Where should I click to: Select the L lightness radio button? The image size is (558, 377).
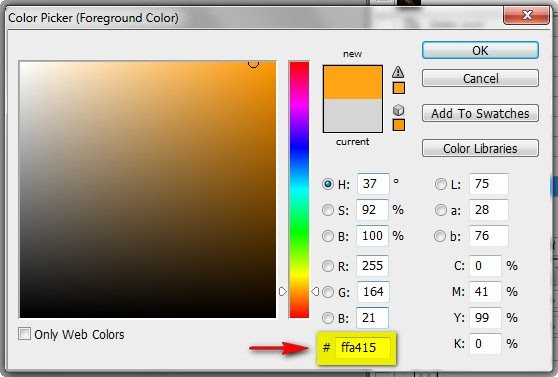pos(441,184)
